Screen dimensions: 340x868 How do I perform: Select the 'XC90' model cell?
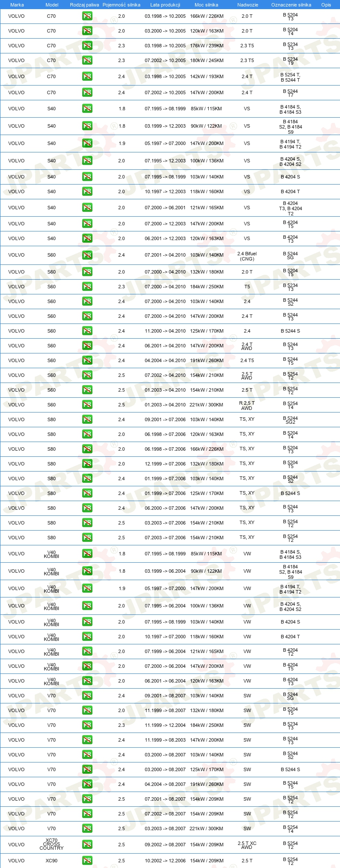[51, 861]
